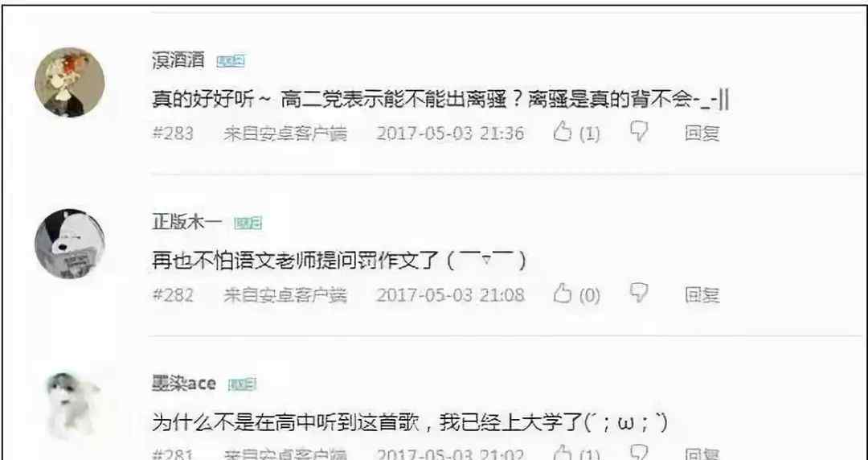This screenshot has width=868, height=460.
Task: Dislike comment #281 with thumbs-down icon
Action: point(639,453)
